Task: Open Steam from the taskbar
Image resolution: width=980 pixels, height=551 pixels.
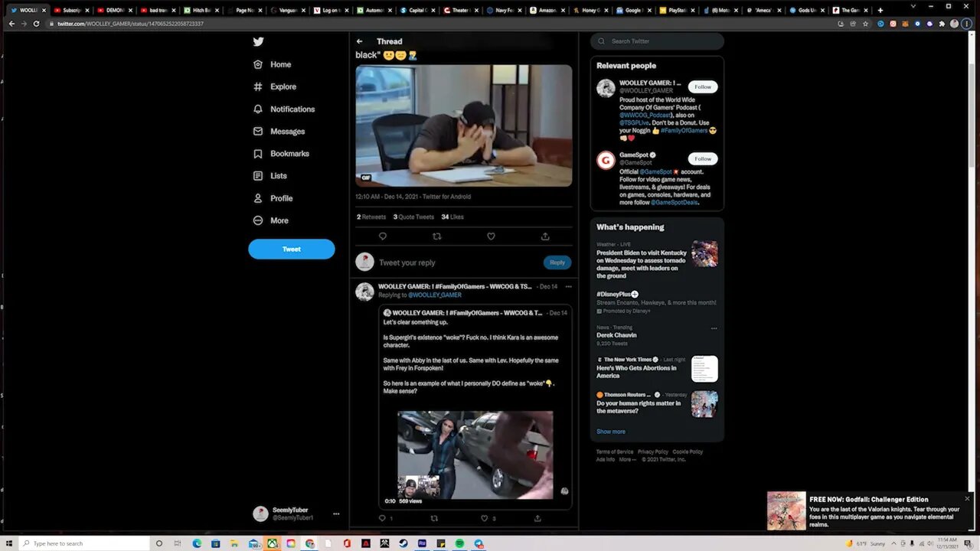Action: pos(403,543)
